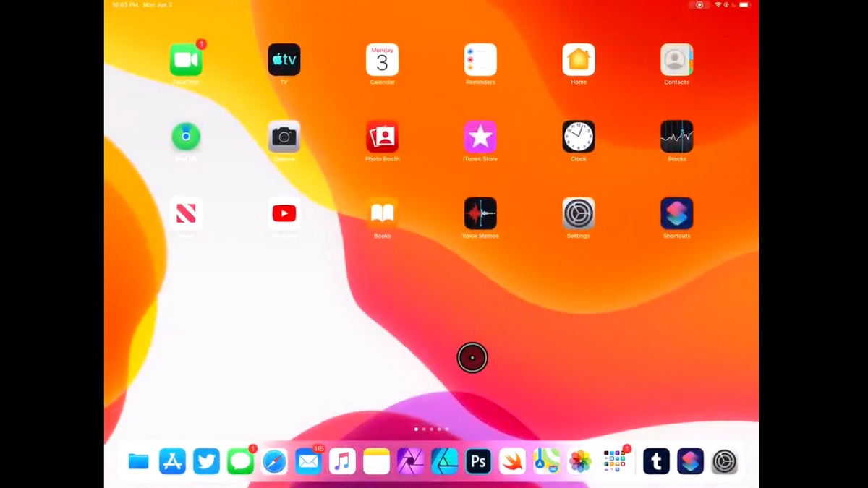Launch the Apple TV app

tap(284, 60)
